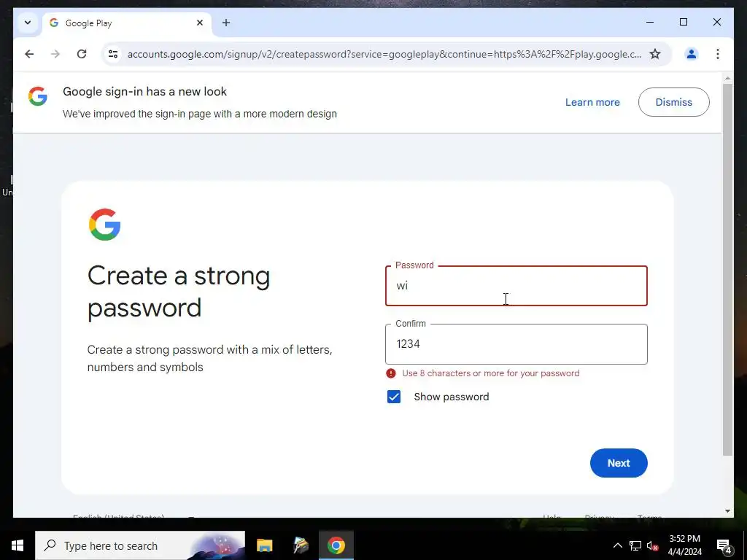Open the Learn more link
Image resolution: width=747 pixels, height=560 pixels.
tap(592, 102)
